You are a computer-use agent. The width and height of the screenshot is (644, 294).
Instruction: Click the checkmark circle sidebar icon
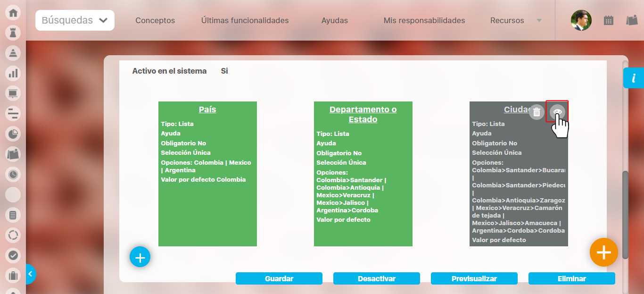tap(13, 255)
